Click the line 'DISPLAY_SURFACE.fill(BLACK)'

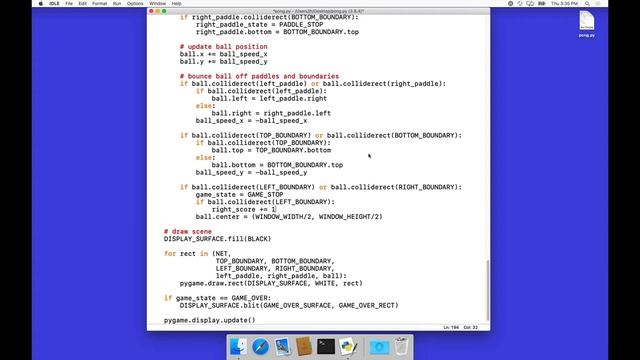coord(218,239)
